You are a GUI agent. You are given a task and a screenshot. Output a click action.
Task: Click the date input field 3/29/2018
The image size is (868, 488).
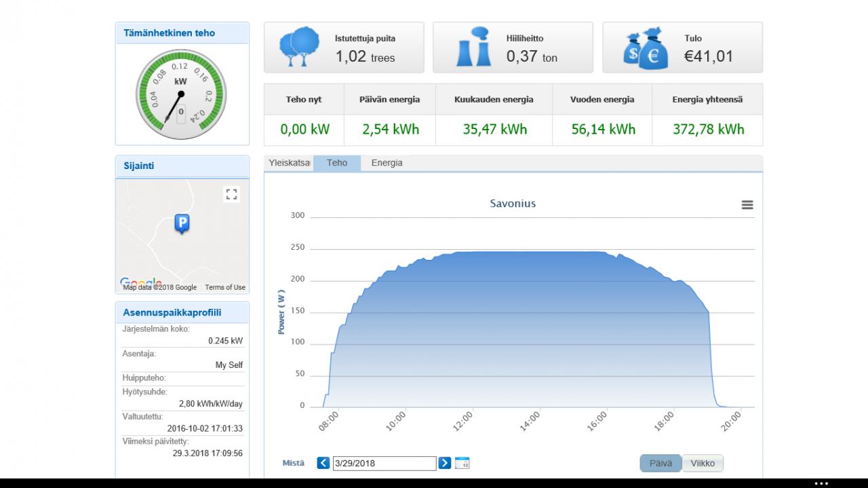click(x=384, y=464)
